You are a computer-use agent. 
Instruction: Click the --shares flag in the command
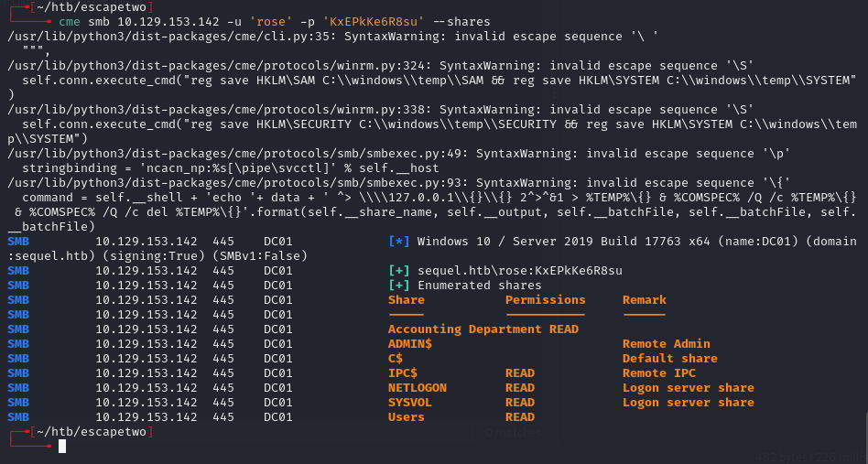(461, 21)
